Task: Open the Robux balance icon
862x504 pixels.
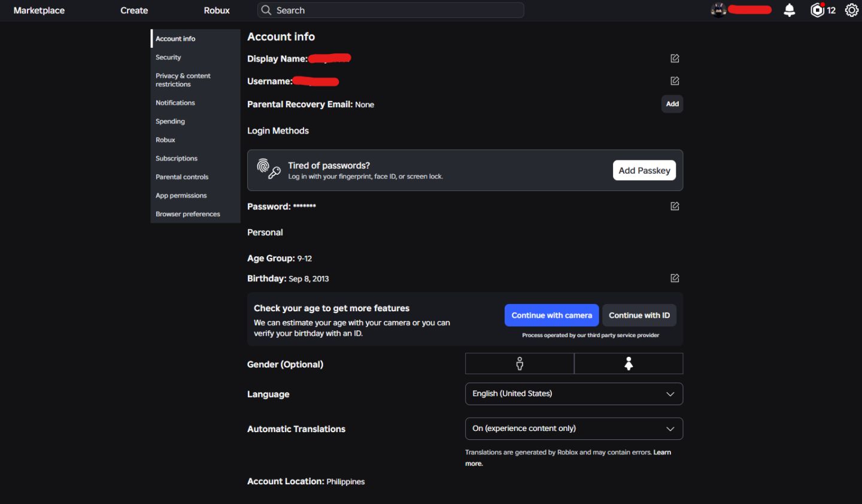Action: 817,10
